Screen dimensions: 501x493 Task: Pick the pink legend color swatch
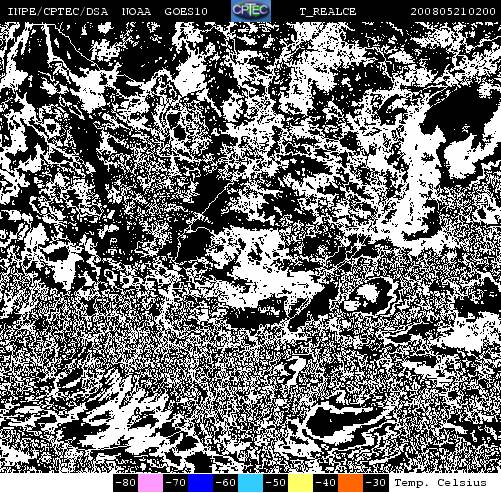(x=150, y=483)
